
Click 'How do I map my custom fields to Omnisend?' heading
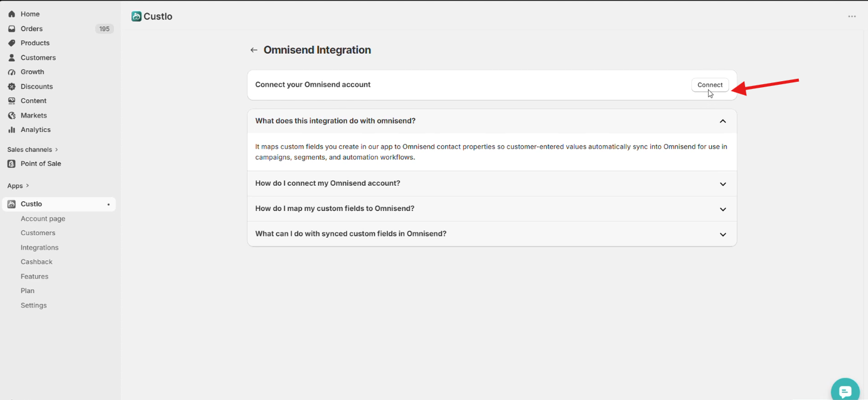(335, 208)
